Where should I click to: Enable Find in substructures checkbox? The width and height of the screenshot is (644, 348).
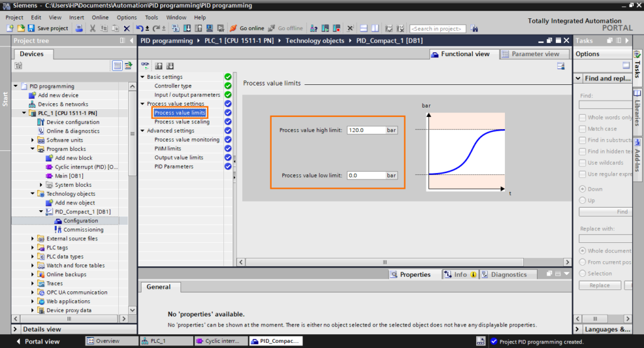[x=582, y=140]
